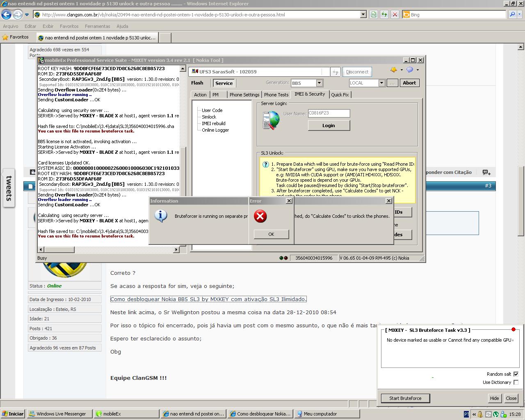
Task: Open the LOCAL source dropdown
Action: coord(381,83)
